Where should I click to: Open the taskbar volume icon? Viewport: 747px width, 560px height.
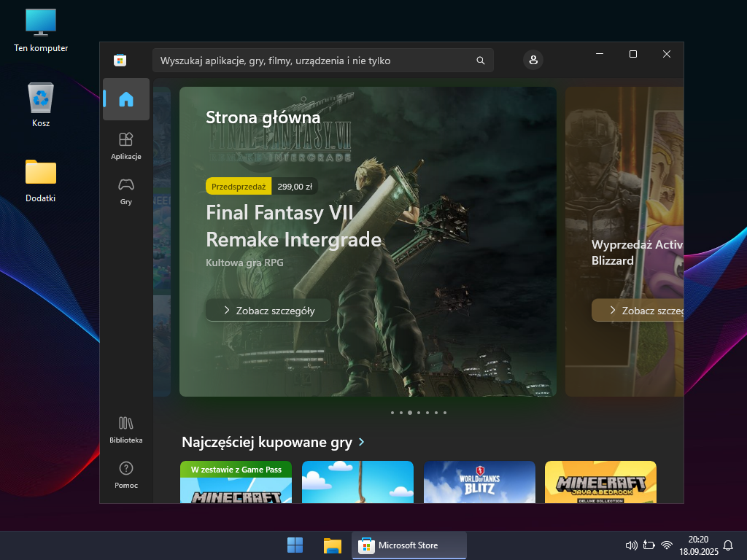tap(632, 545)
